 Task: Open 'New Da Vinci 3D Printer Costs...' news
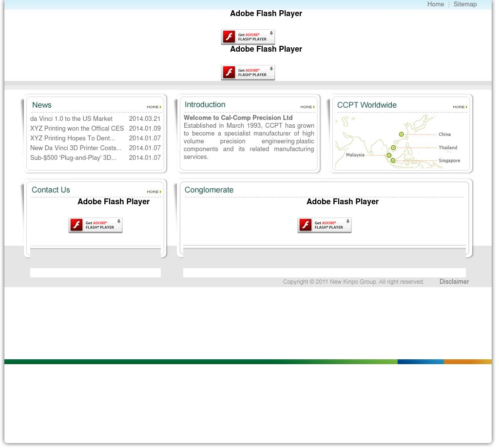pos(76,148)
